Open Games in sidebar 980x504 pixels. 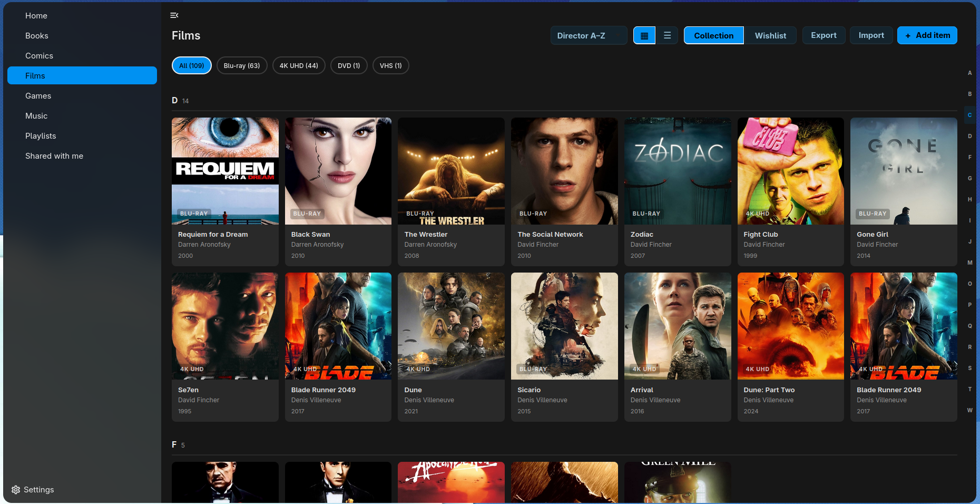point(82,96)
